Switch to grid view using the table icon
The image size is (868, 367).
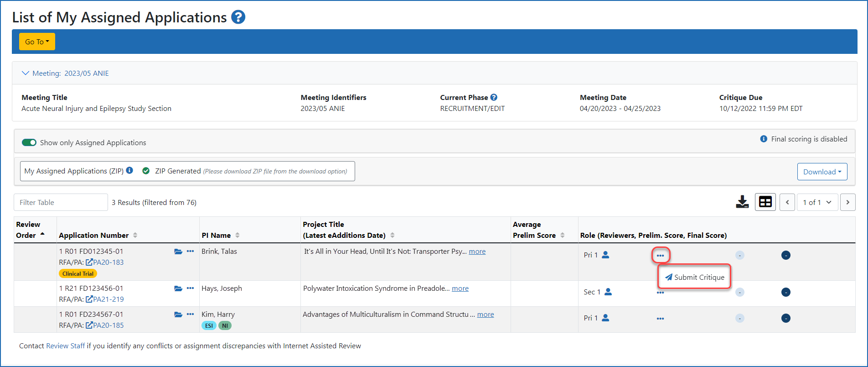(x=765, y=202)
